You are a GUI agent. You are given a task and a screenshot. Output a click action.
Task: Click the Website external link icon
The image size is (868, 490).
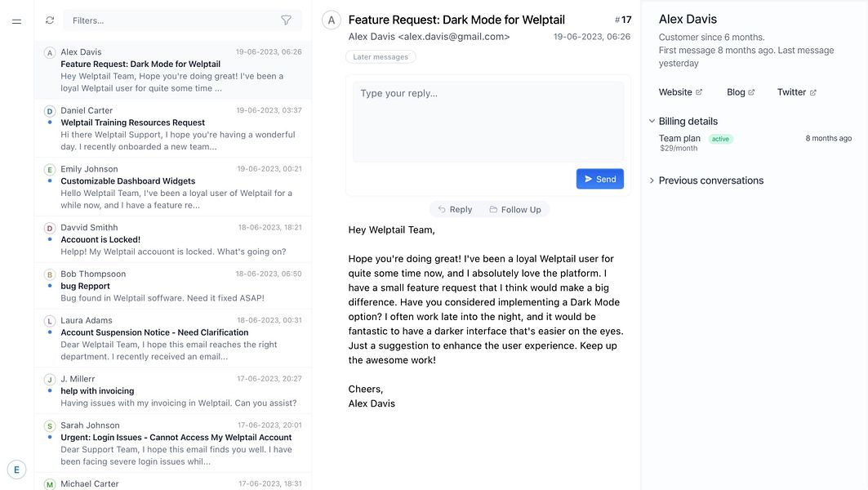coord(699,92)
